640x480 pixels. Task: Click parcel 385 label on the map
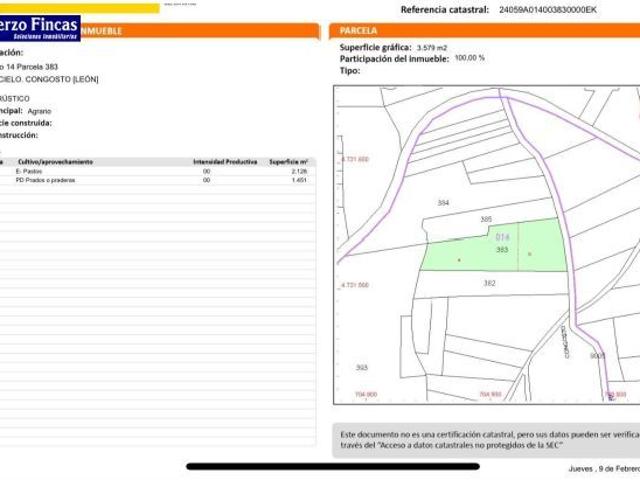point(486,219)
